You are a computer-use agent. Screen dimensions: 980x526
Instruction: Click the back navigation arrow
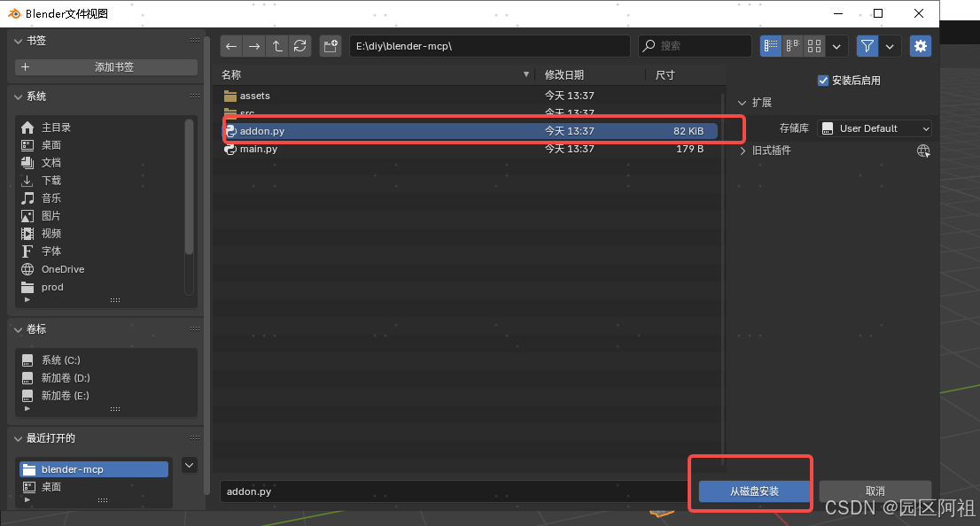(x=231, y=46)
